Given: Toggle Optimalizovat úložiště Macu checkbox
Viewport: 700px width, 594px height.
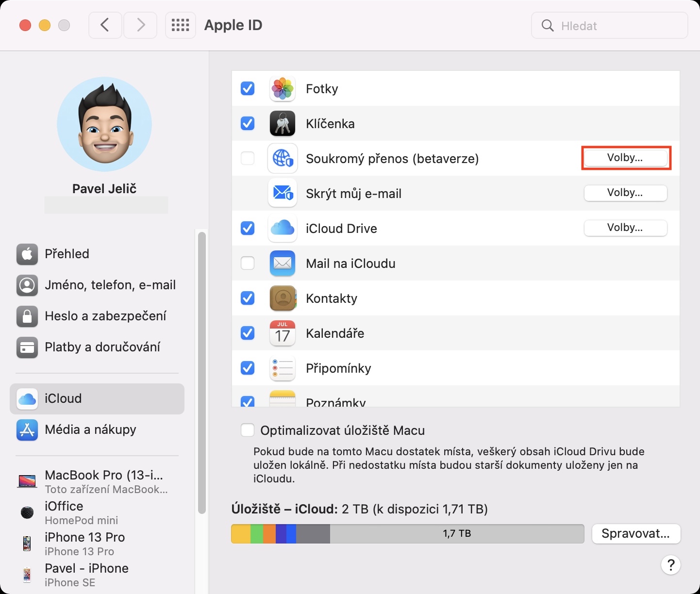Looking at the screenshot, I should pos(248,430).
